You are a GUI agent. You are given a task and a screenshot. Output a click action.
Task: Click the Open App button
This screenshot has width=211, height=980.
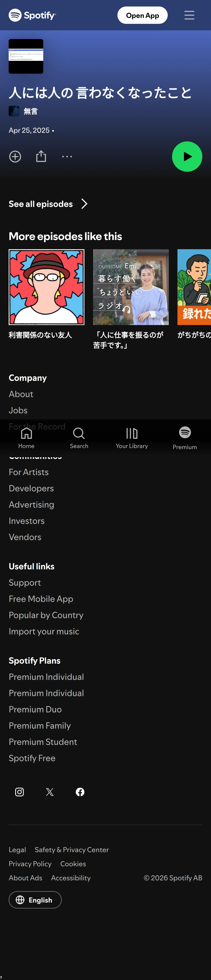click(143, 15)
